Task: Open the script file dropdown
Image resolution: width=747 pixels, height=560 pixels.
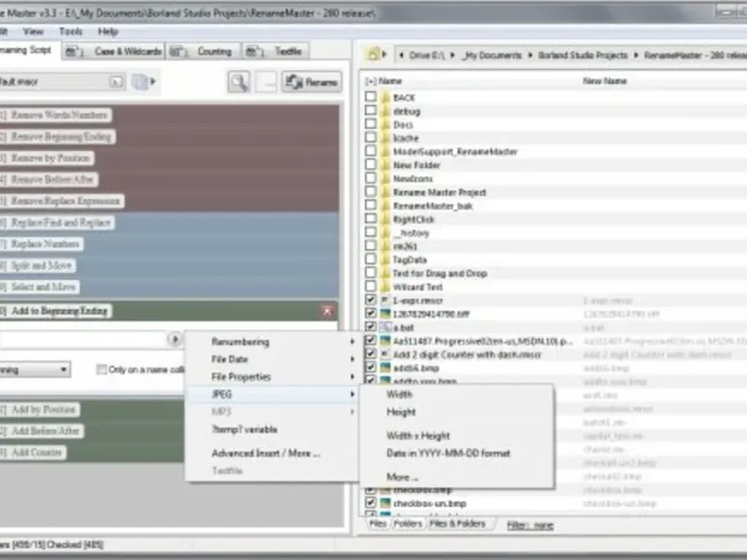Action: 116,82
